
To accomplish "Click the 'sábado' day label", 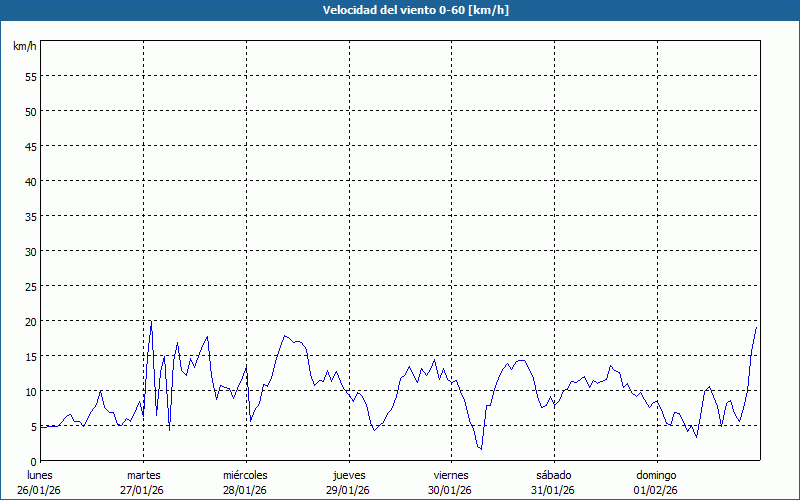I will coord(553,475).
